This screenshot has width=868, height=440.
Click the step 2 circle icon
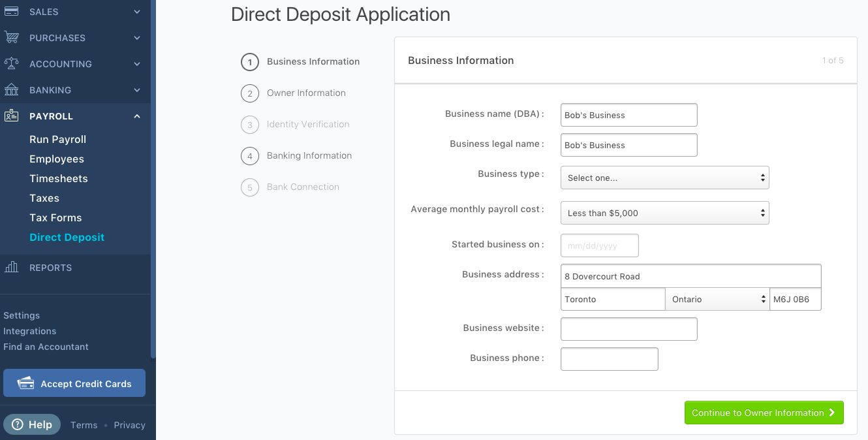pyautogui.click(x=250, y=93)
